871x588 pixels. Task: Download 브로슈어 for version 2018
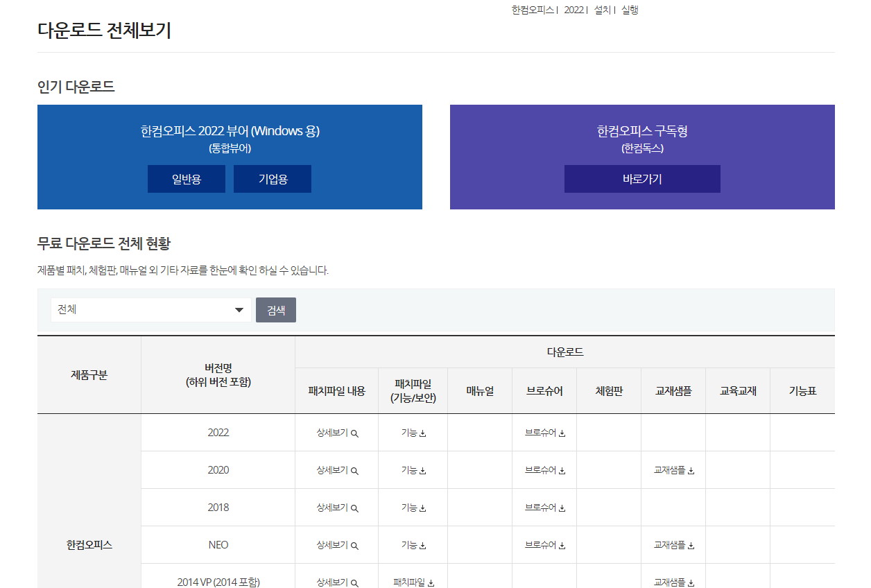click(545, 508)
